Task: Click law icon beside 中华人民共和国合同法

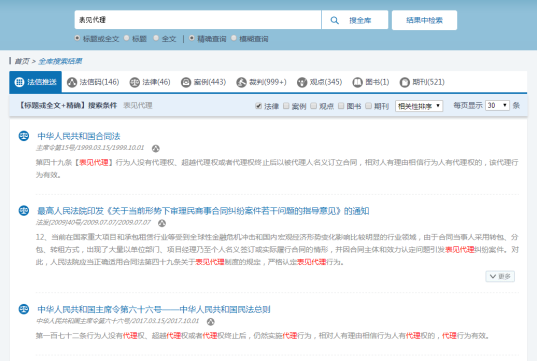Action: click(24, 136)
